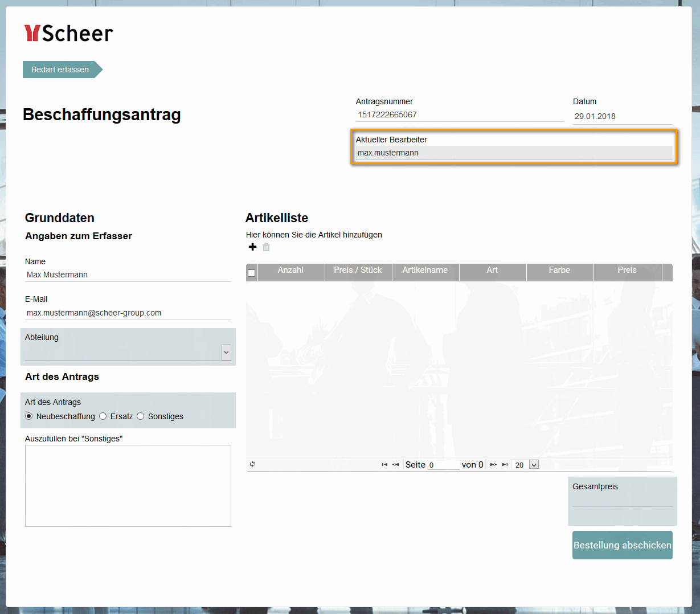Image resolution: width=700 pixels, height=614 pixels.
Task: Click the refresh icon in the table footer
Action: pos(252,464)
